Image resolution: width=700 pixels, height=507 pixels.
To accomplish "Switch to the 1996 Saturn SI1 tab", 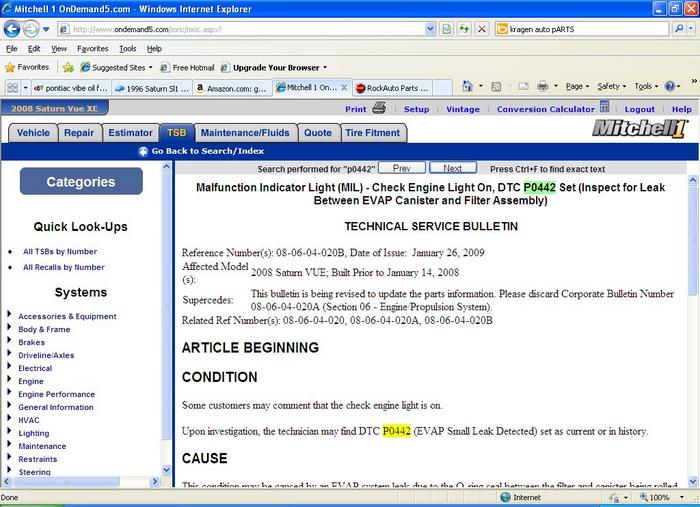I will [152, 88].
